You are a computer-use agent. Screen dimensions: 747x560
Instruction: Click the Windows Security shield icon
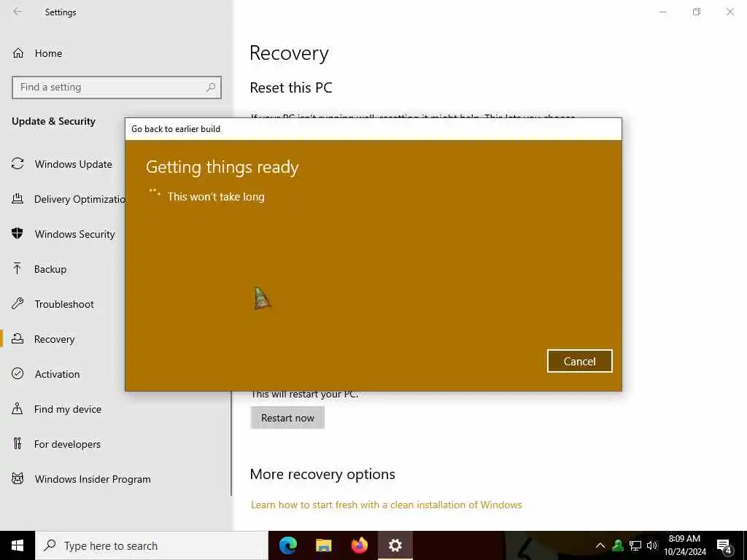point(18,234)
